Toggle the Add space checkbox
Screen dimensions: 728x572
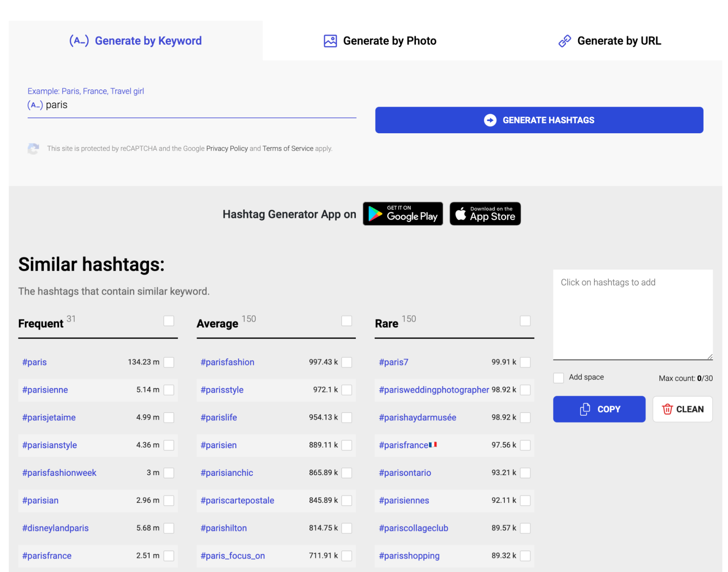tap(558, 376)
